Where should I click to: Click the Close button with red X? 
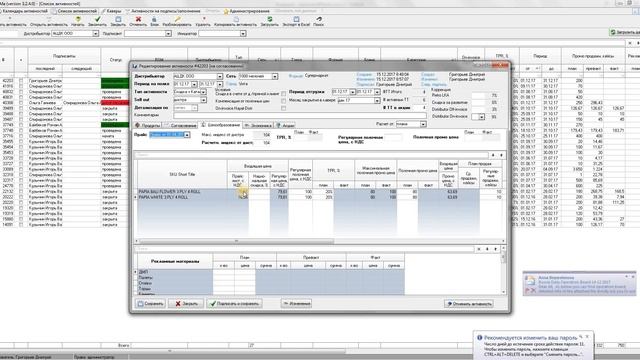(x=186, y=304)
